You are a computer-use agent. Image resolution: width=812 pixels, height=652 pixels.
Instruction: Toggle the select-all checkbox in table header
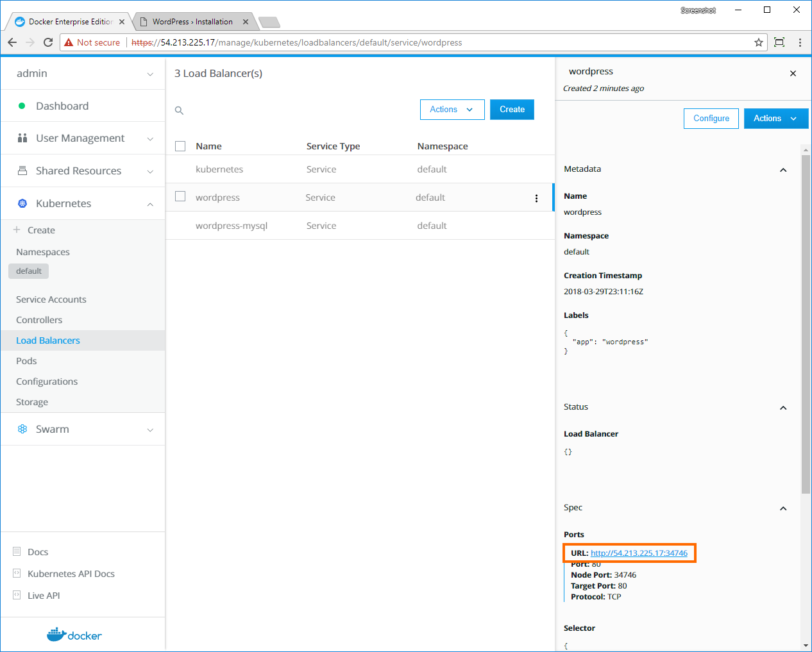pos(180,146)
